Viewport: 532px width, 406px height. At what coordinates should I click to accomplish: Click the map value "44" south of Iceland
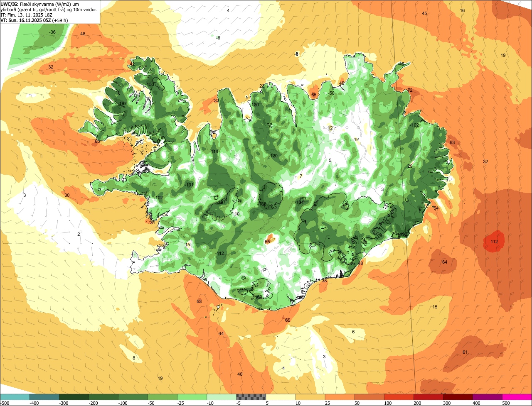221,333
